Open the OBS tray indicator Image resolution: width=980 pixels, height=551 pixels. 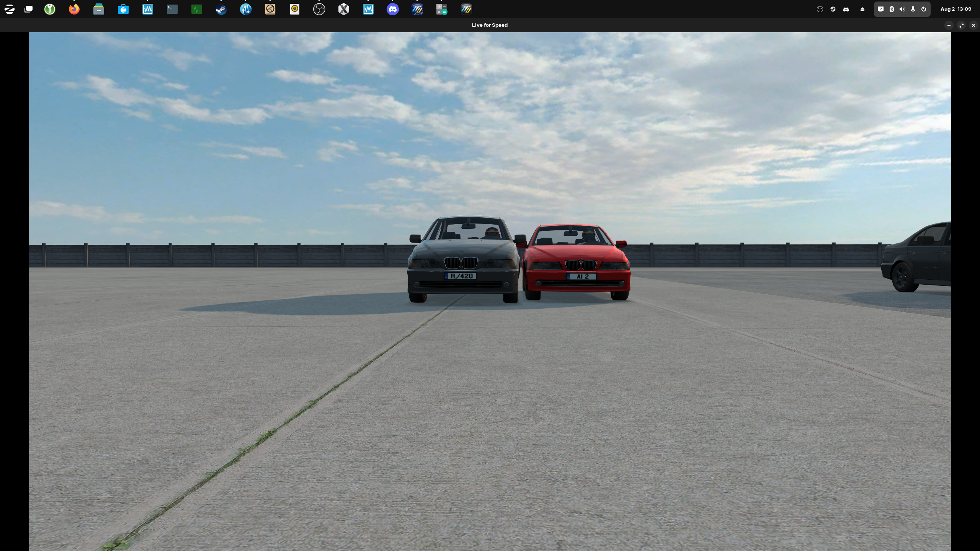click(820, 9)
